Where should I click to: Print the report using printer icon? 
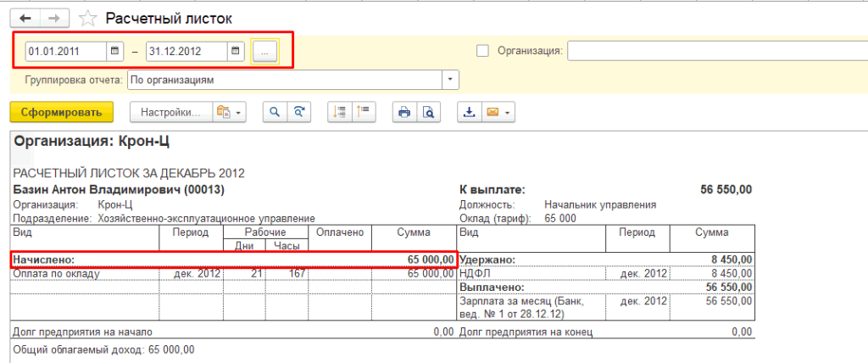[x=404, y=112]
